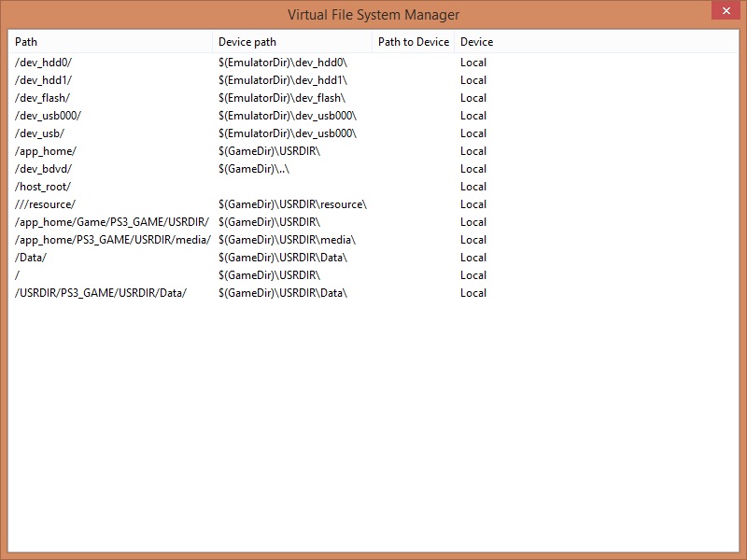Click the Path to Device column header
747x560 pixels.
pyautogui.click(x=413, y=42)
